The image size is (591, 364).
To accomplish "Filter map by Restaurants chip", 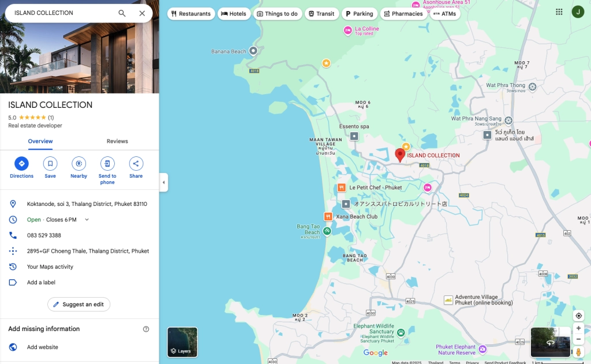I will (191, 14).
